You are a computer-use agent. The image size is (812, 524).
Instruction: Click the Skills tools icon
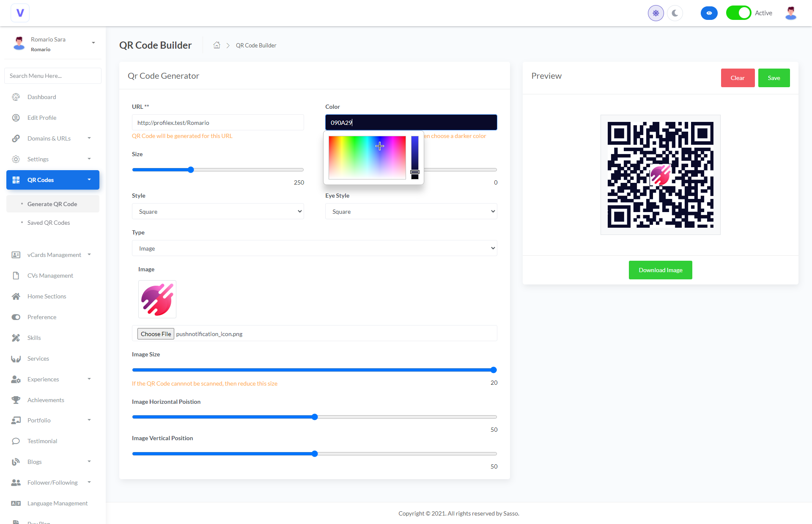pyautogui.click(x=16, y=338)
